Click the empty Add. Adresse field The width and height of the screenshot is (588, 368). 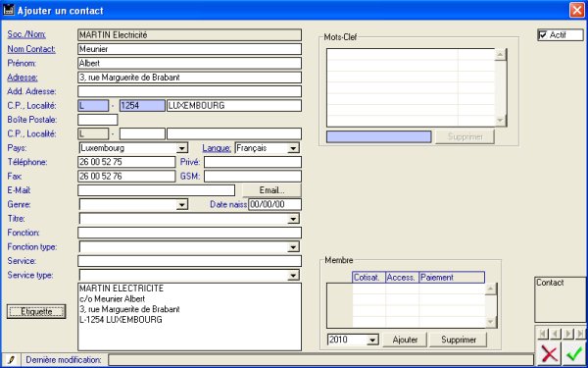coord(190,91)
